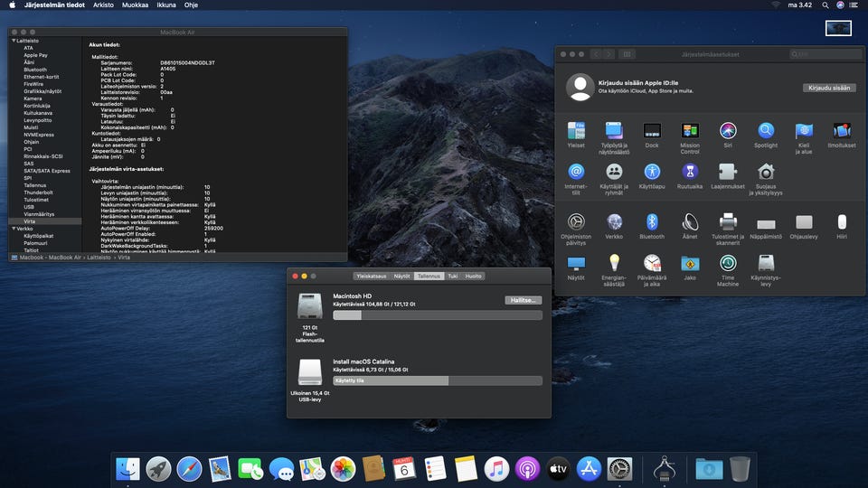This screenshot has width=868, height=488.
Task: Open the Bluetooth preference pane
Action: tap(652, 221)
